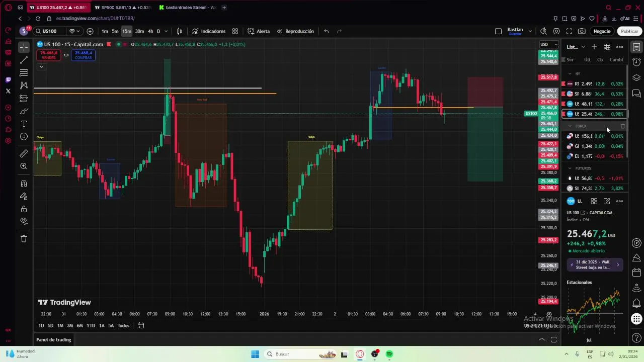
Task: Collapse the NY watchlist section
Action: [x=570, y=74]
